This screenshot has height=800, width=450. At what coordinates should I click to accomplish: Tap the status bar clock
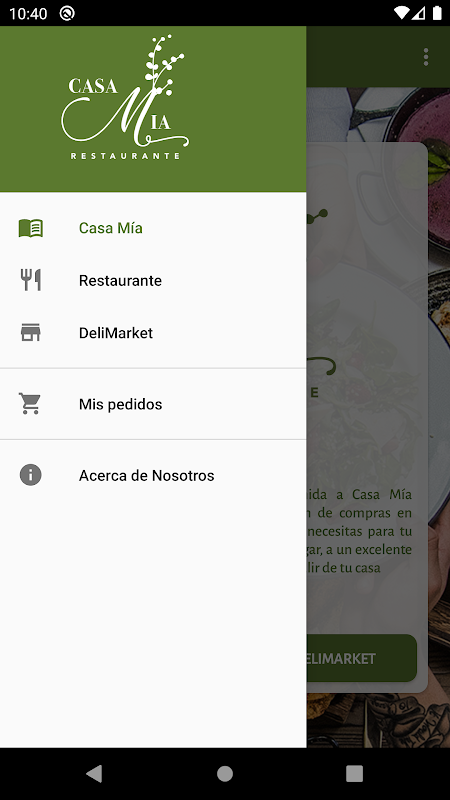pyautogui.click(x=28, y=13)
